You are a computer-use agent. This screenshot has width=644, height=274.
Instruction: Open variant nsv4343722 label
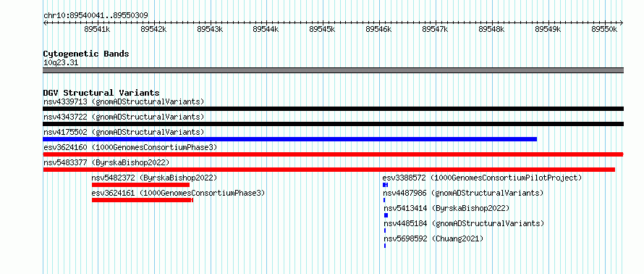(x=124, y=117)
